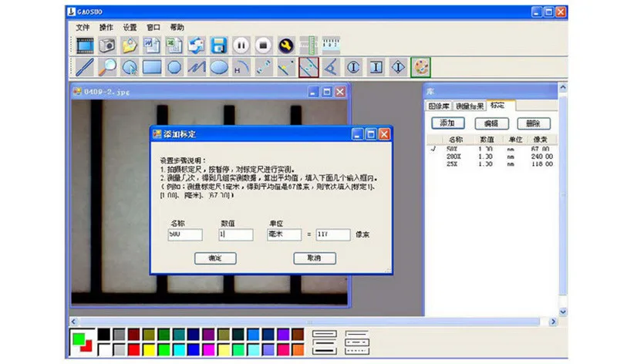Screen dimensions: 617x364
Task: Select the arc tool marked H
Action: 241,67
